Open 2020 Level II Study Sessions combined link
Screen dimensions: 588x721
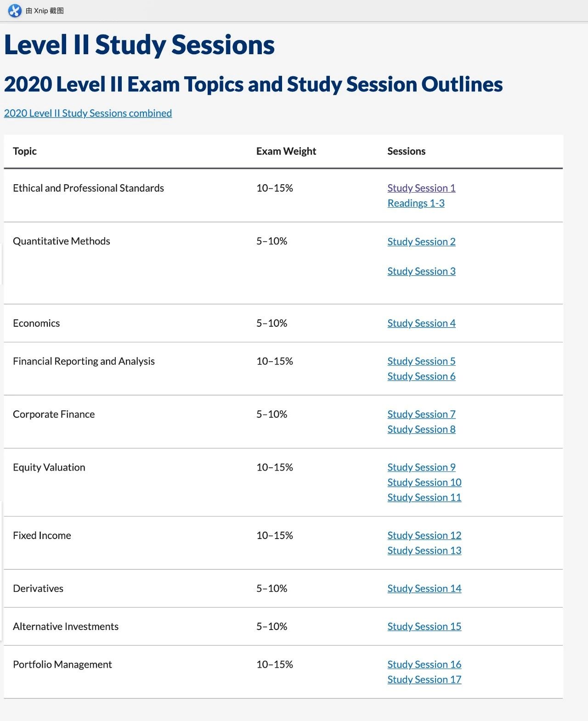point(88,113)
